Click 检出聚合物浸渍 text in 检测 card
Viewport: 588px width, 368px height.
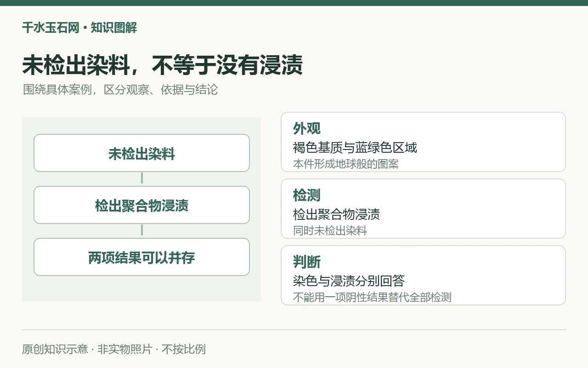(336, 214)
